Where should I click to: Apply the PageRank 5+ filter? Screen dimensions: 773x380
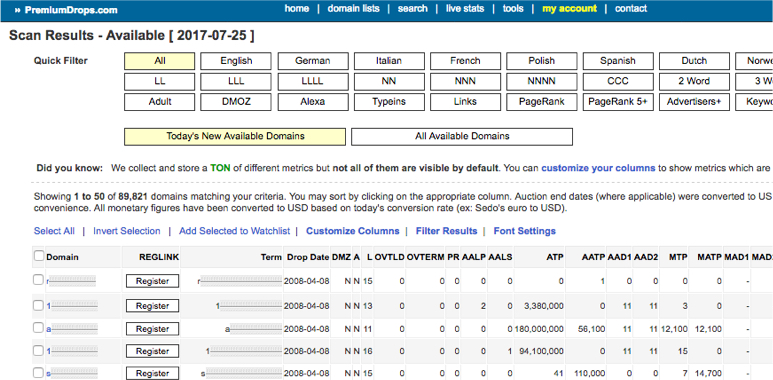(x=618, y=102)
